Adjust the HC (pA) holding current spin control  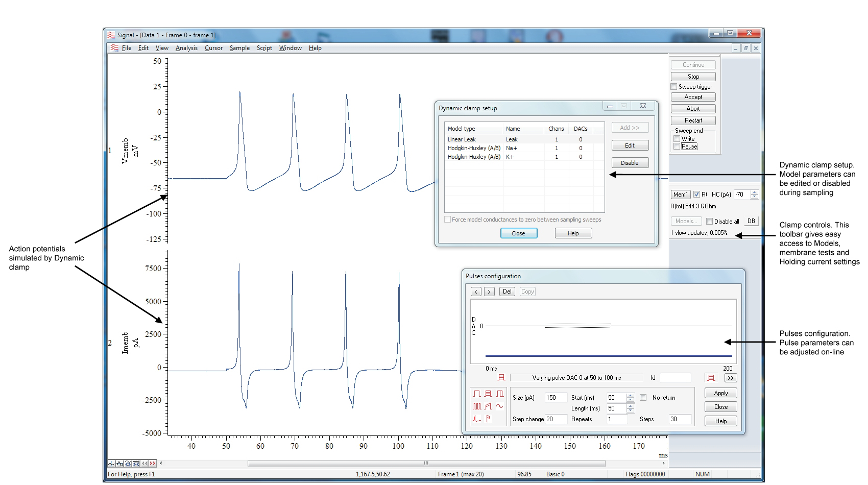tap(754, 194)
